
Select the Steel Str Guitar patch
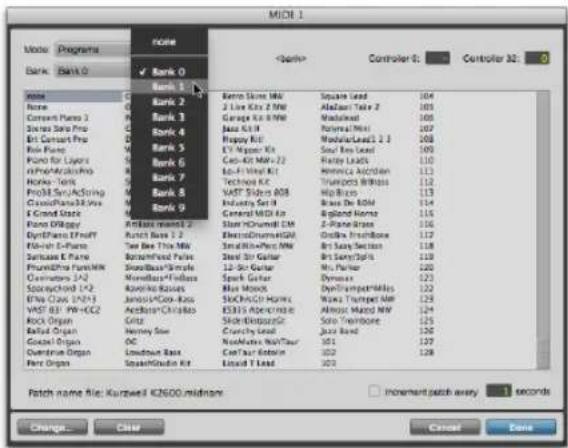(251, 256)
